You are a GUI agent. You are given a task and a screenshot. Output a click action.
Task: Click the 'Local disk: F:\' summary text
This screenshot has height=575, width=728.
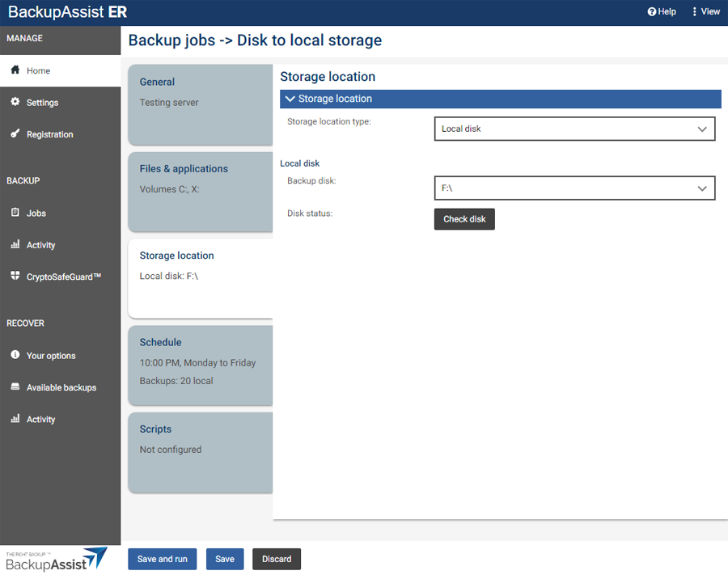pos(169,276)
